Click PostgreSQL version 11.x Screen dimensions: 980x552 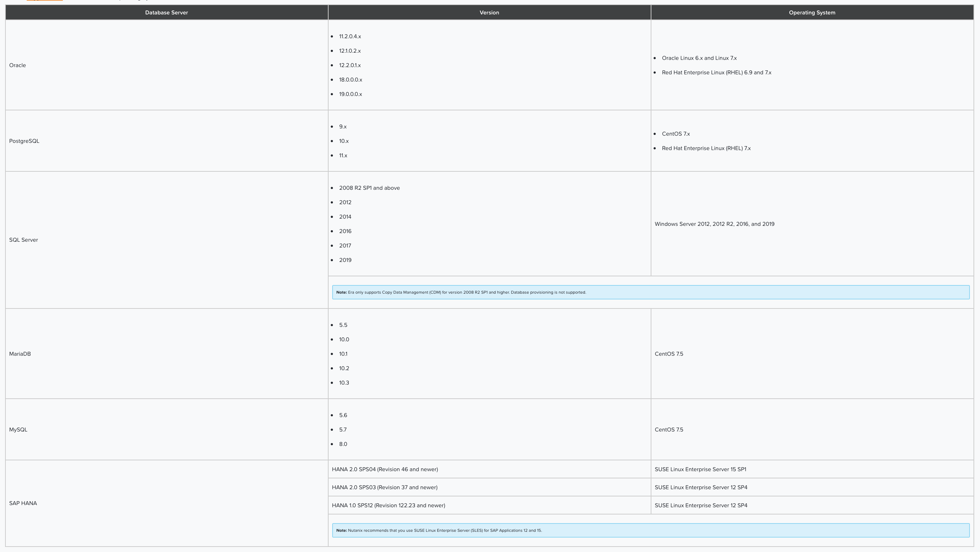[x=343, y=155]
